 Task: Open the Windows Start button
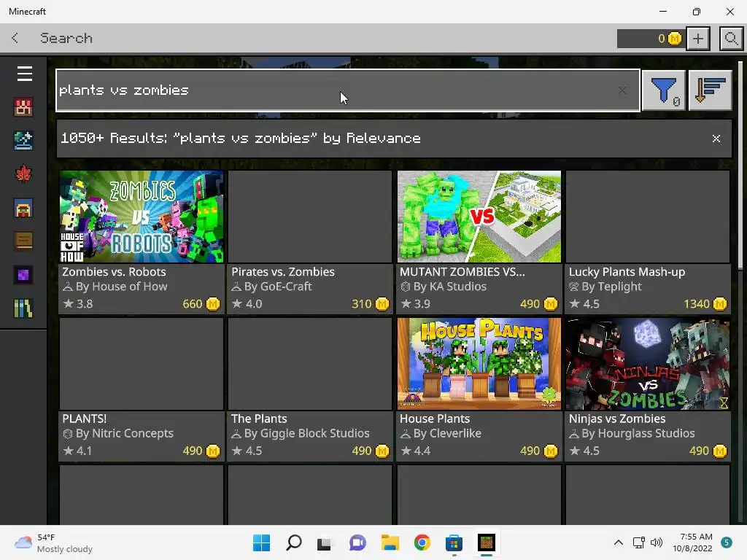pos(261,542)
